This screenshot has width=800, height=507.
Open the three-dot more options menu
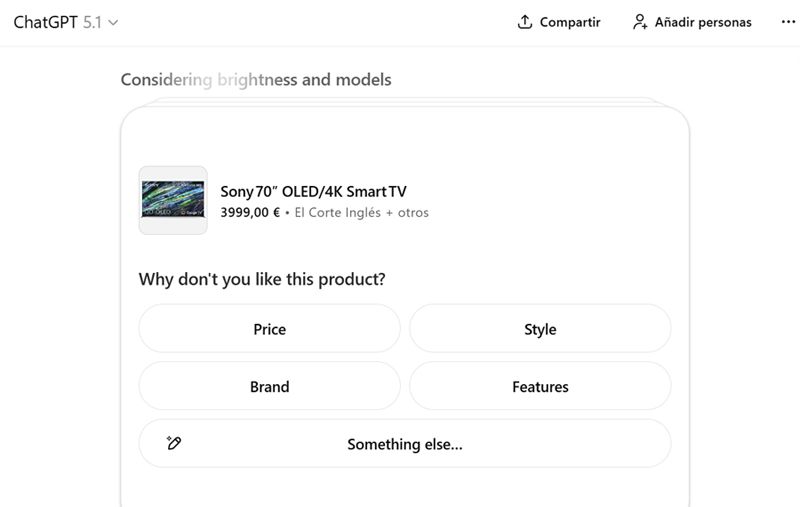788,22
